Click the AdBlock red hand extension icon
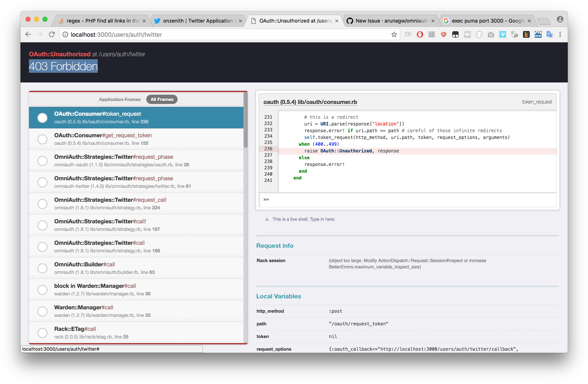The width and height of the screenshot is (588, 384). click(420, 35)
